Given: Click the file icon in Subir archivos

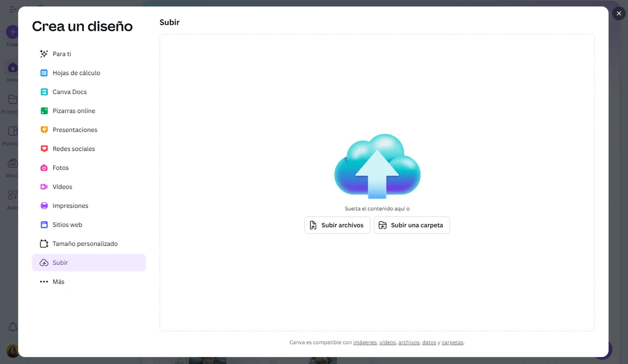Looking at the screenshot, I should pos(313,225).
